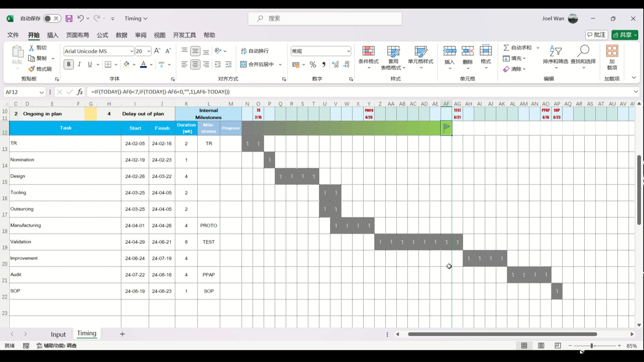Image resolution: width=644 pixels, height=362 pixels.
Task: Switch to the Insert (插入) tab
Action: pyautogui.click(x=53, y=35)
